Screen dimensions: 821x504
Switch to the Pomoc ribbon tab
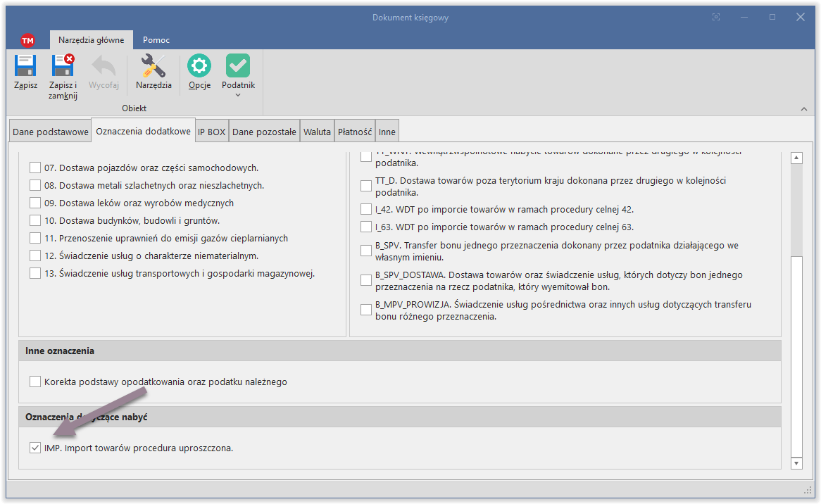point(156,40)
